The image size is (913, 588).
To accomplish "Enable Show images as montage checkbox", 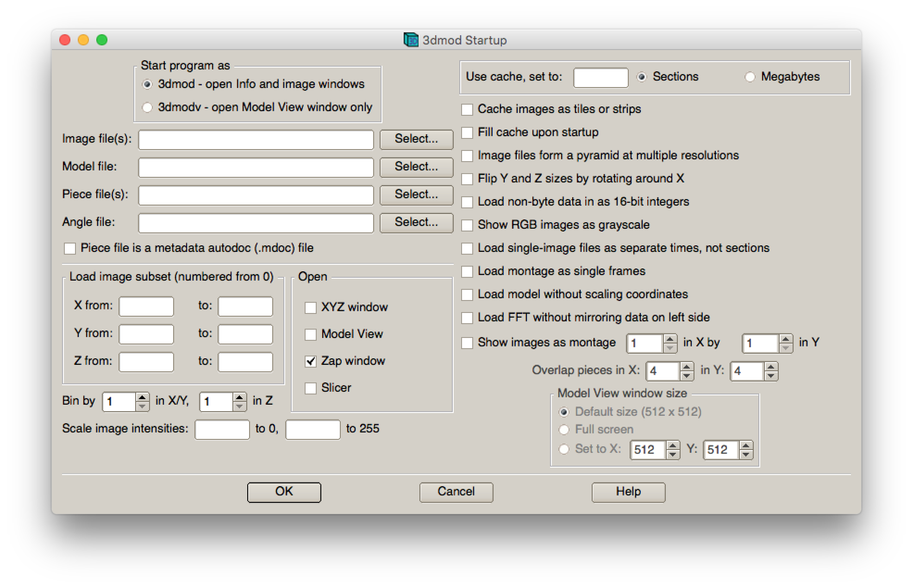I will click(x=467, y=343).
